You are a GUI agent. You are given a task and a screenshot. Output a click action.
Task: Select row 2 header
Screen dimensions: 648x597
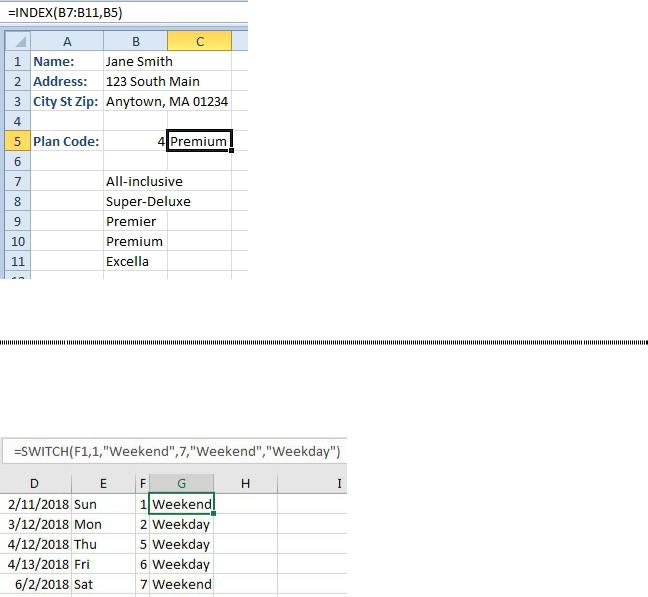tap(17, 81)
